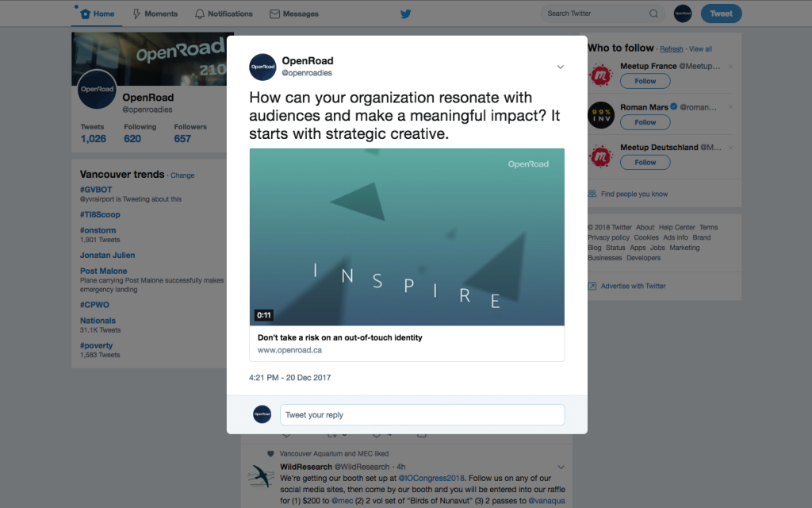Open the Developers footer link

click(x=643, y=258)
